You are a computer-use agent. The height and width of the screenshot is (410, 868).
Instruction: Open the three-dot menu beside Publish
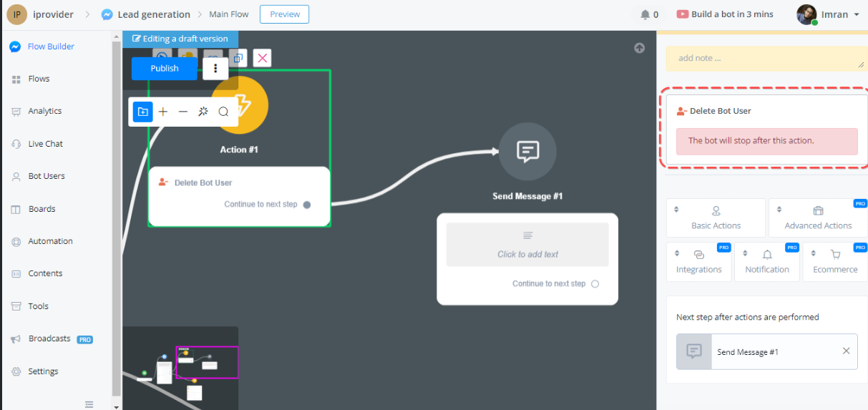pyautogui.click(x=215, y=69)
